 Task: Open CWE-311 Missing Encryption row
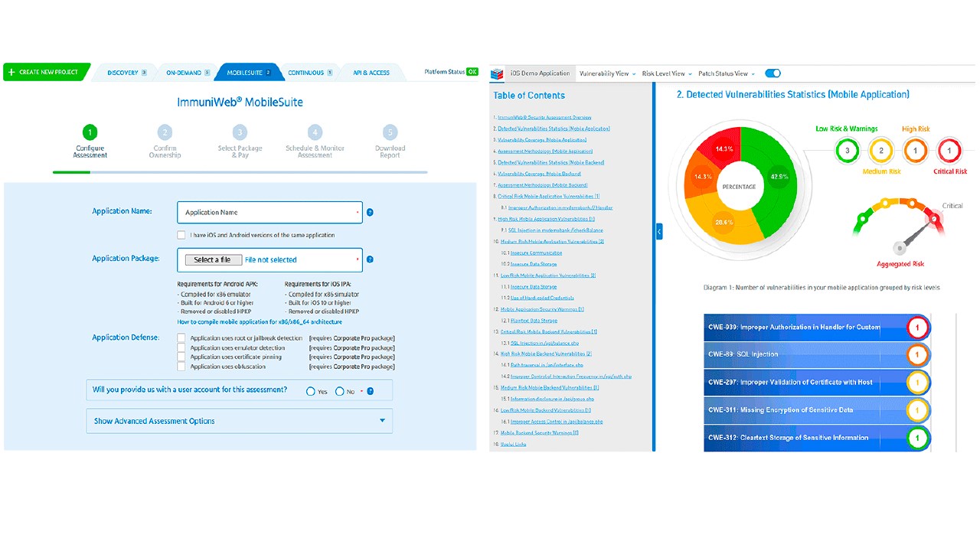(x=817, y=410)
